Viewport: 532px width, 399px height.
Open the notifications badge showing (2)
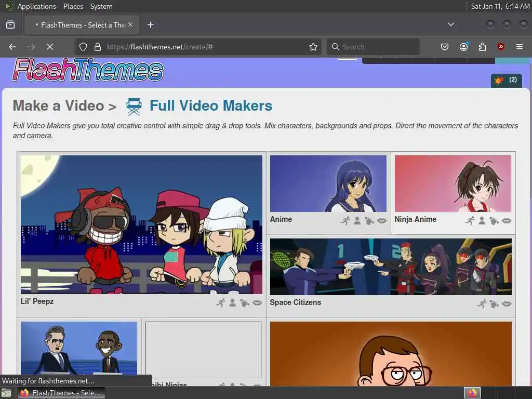[x=506, y=81]
